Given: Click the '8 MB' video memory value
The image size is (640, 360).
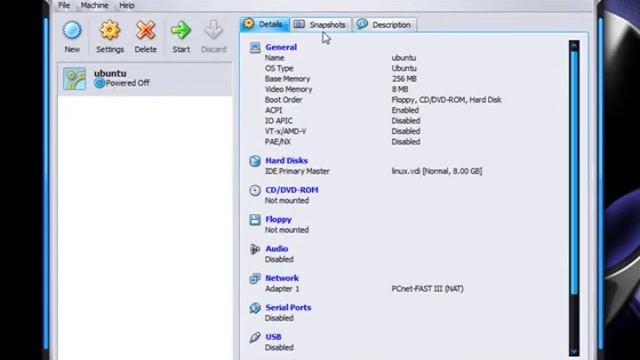Looking at the screenshot, I should click(400, 89).
